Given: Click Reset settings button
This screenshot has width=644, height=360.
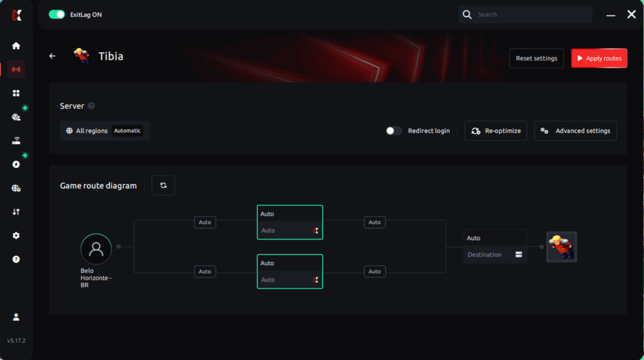Looking at the screenshot, I should (x=536, y=59).
